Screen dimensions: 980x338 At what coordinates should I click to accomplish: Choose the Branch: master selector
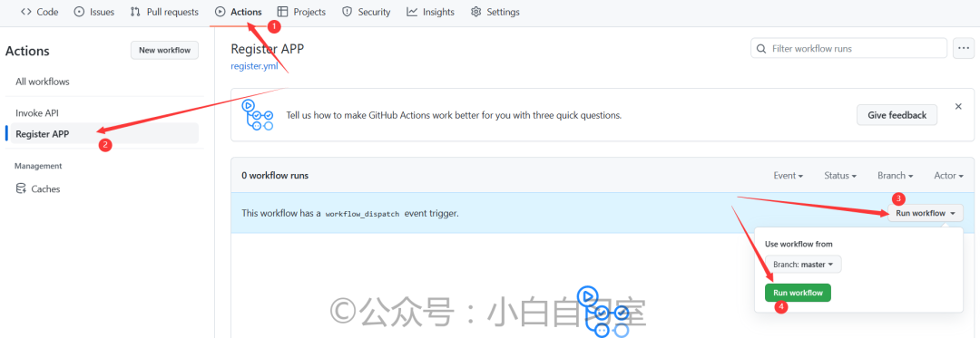click(803, 265)
